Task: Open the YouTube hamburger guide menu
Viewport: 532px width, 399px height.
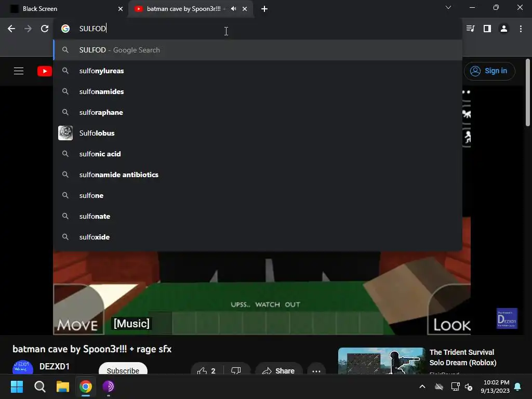Action: point(19,71)
